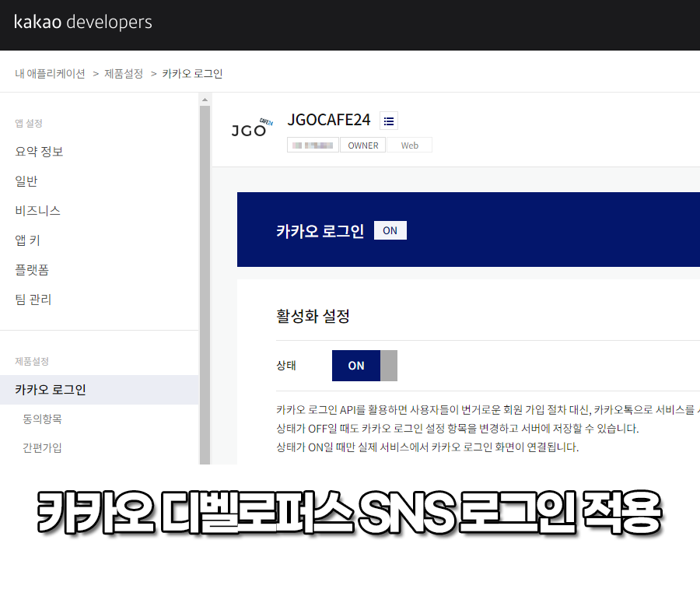
Task: Select 카카오 로그인 in the sidebar
Action: click(x=99, y=390)
